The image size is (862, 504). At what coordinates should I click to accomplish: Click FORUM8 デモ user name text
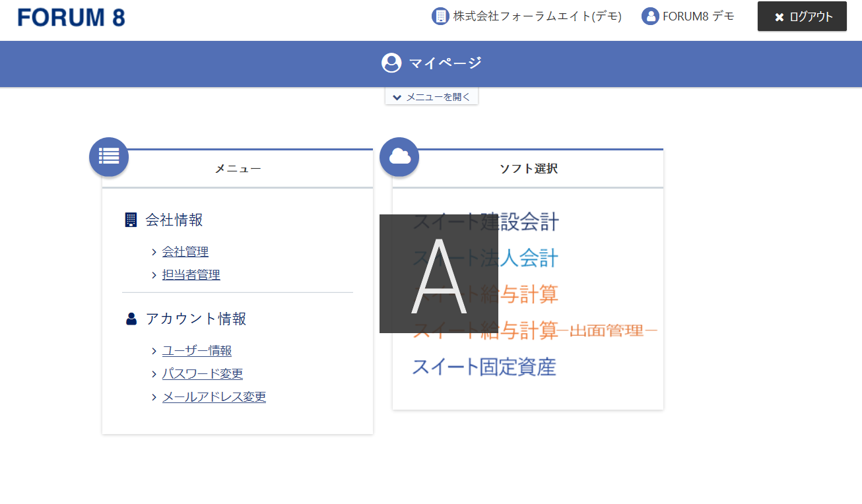698,16
